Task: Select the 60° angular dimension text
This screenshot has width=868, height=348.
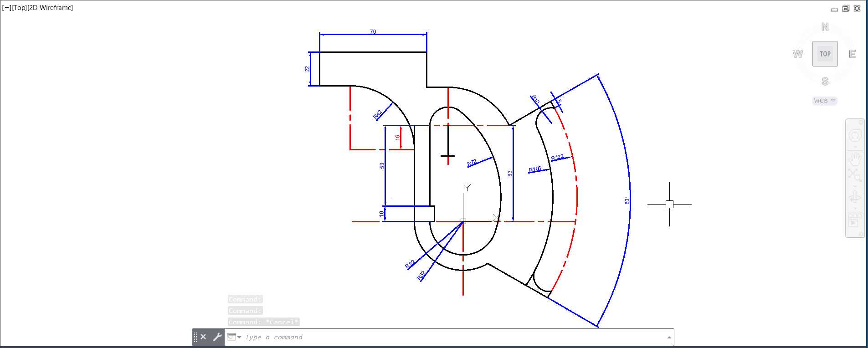Action: 627,200
